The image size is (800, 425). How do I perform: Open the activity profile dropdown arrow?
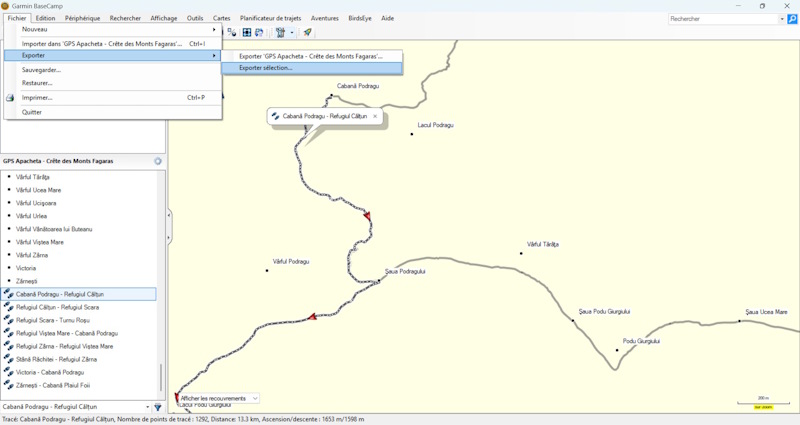click(x=292, y=32)
